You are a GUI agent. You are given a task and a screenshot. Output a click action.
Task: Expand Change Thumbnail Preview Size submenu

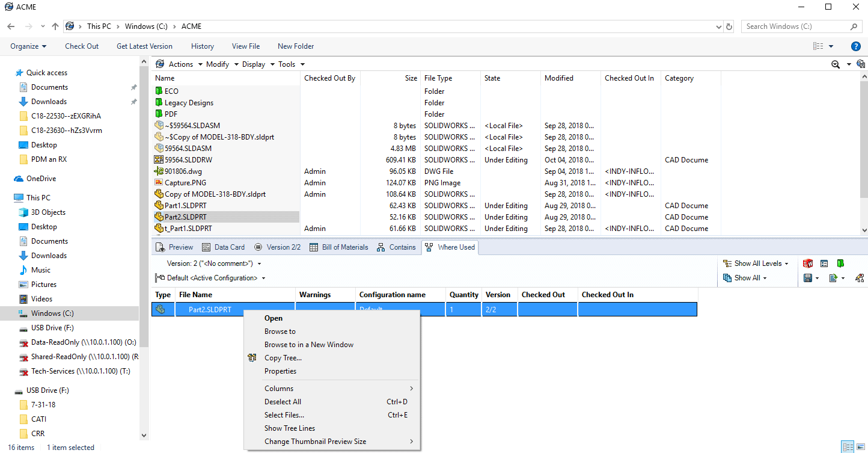(332, 442)
